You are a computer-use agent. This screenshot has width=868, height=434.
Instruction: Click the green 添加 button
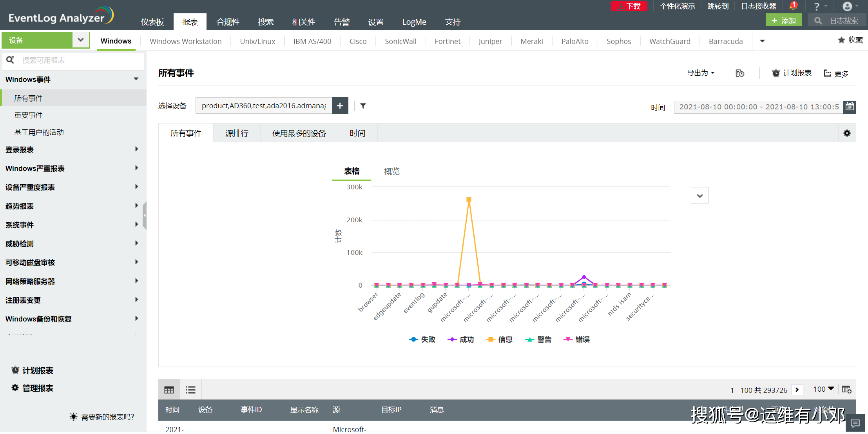pos(783,20)
